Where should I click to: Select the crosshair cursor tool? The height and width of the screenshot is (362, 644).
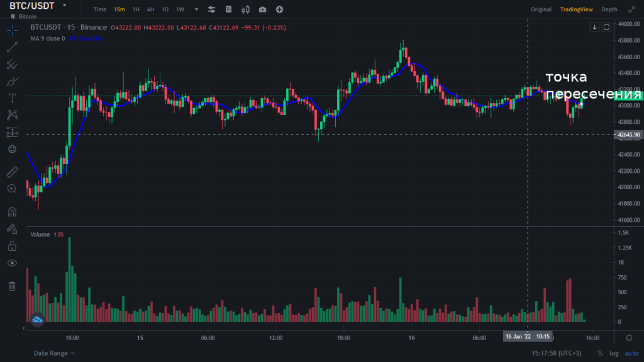point(12,30)
